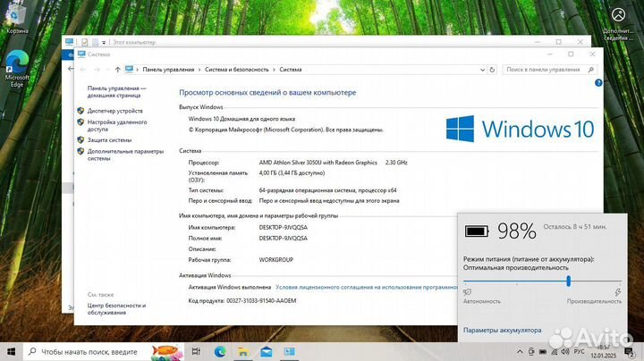The image size is (644, 361).
Task: Click Система breadcrumb segment
Action: (x=291, y=70)
